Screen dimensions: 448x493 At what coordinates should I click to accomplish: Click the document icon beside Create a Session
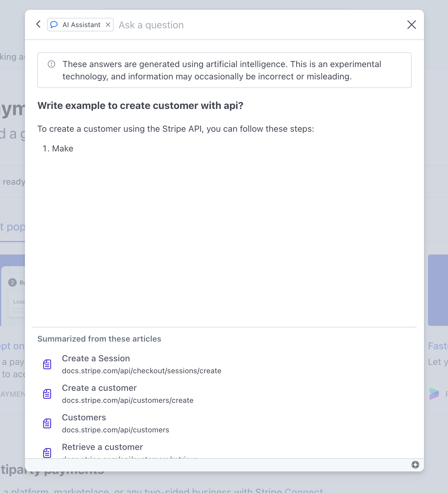[47, 364]
